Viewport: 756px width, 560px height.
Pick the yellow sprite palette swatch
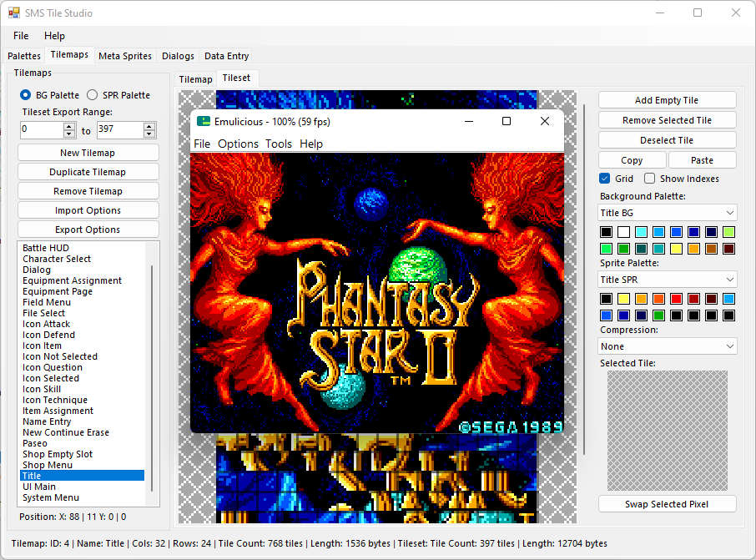pos(624,299)
